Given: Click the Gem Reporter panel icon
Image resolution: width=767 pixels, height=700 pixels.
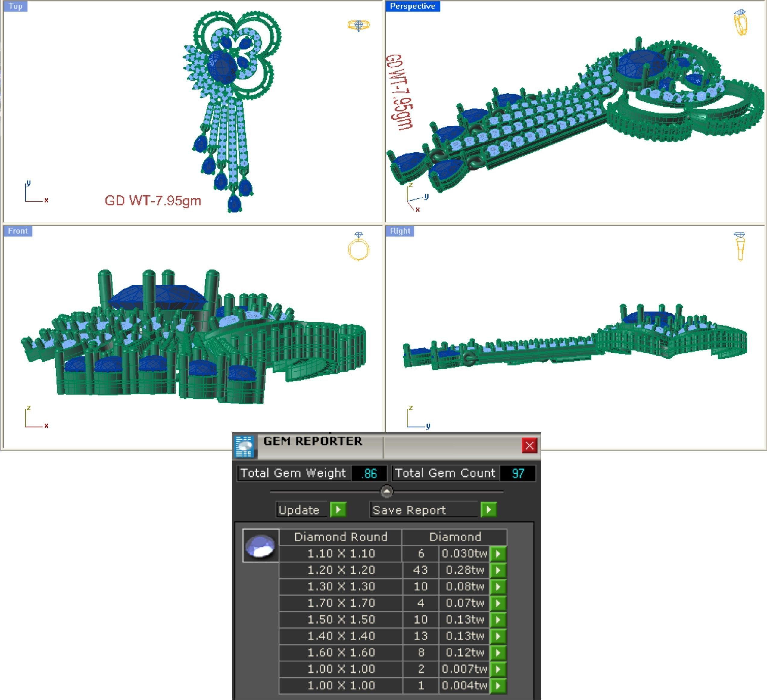Looking at the screenshot, I should [245, 446].
